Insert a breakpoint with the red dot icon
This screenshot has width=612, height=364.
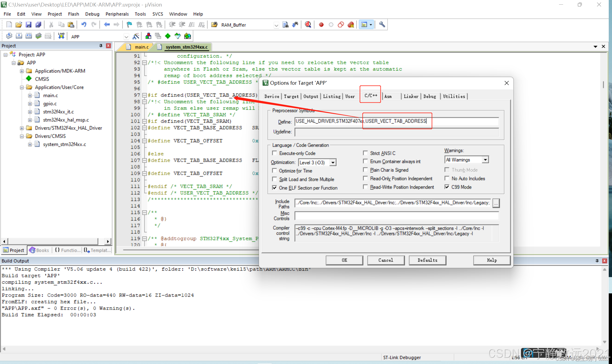(321, 25)
